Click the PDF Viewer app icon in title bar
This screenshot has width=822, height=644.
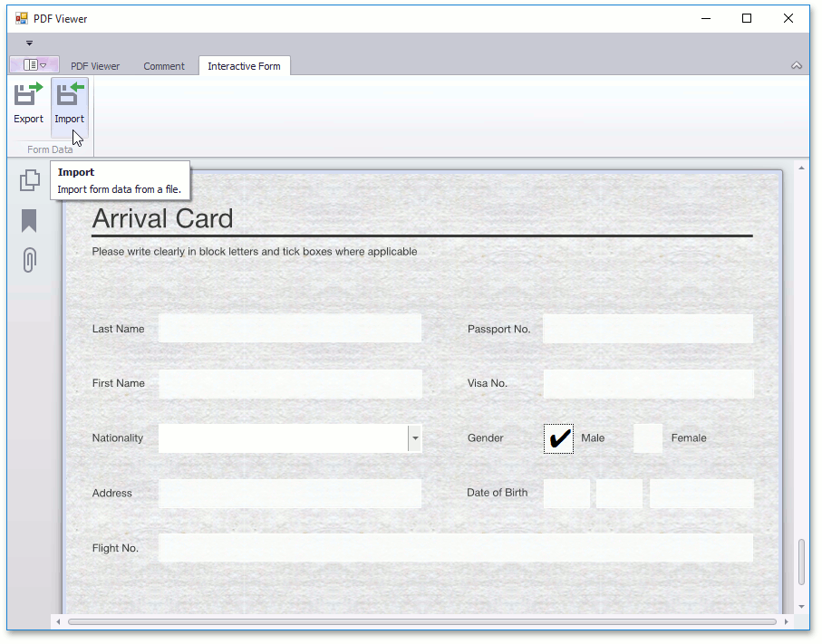[x=22, y=18]
